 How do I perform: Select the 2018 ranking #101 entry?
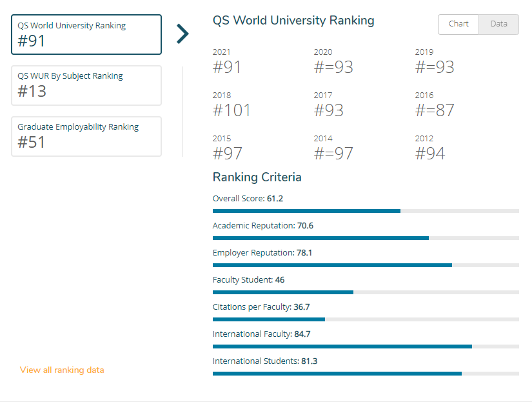(x=232, y=105)
